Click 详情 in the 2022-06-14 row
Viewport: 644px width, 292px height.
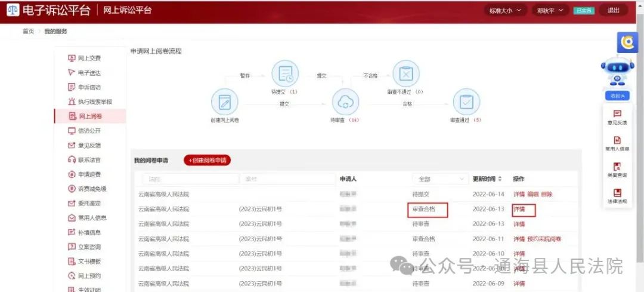pos(519,194)
